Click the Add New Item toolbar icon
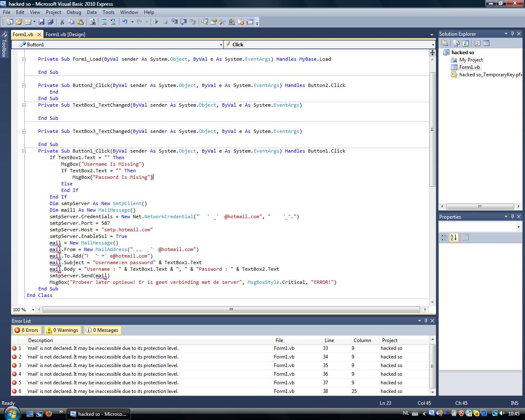The image size is (525, 420). 28,22
